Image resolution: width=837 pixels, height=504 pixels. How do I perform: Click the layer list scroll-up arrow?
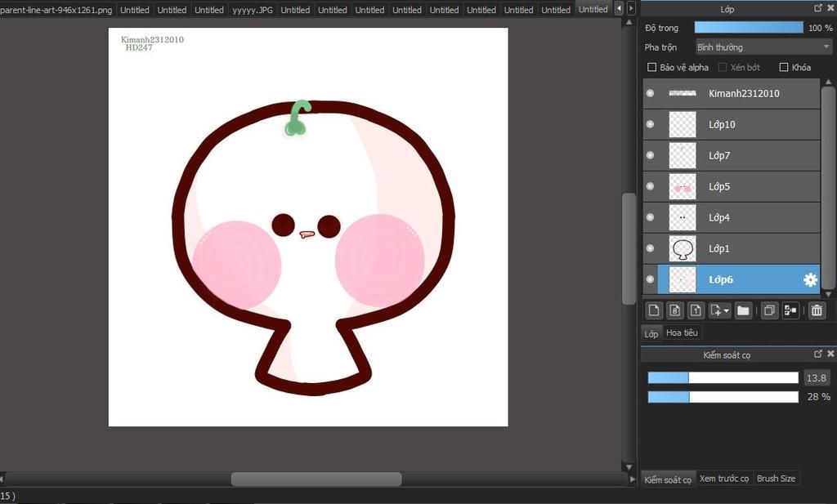(x=829, y=83)
